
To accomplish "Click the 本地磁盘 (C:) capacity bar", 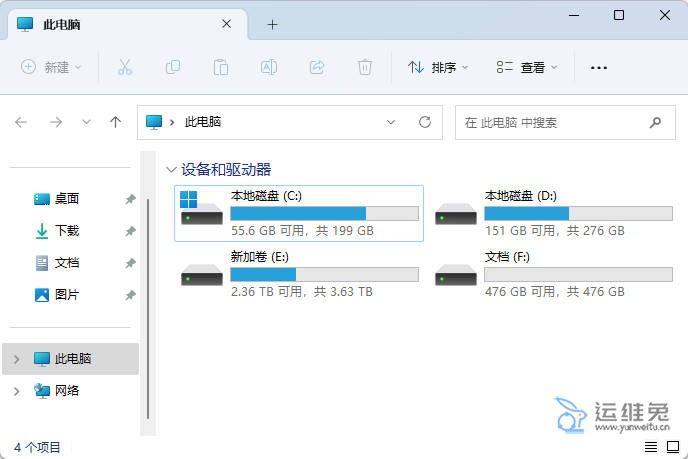I will pos(324,213).
